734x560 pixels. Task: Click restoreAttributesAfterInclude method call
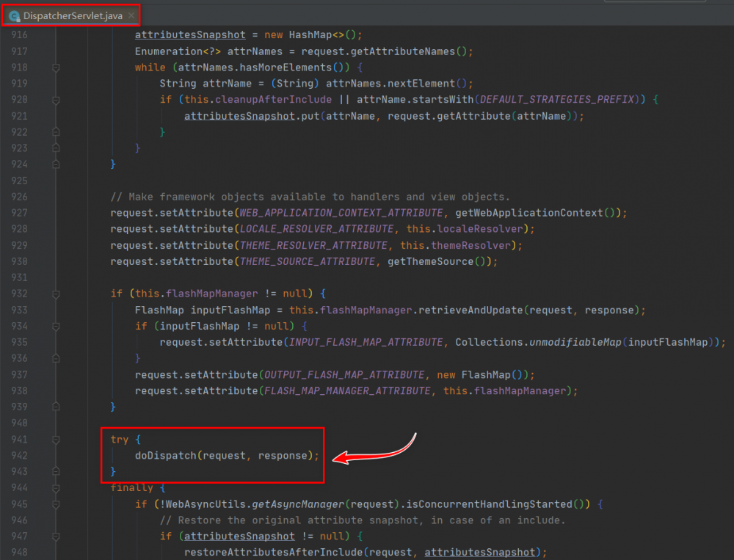273,553
